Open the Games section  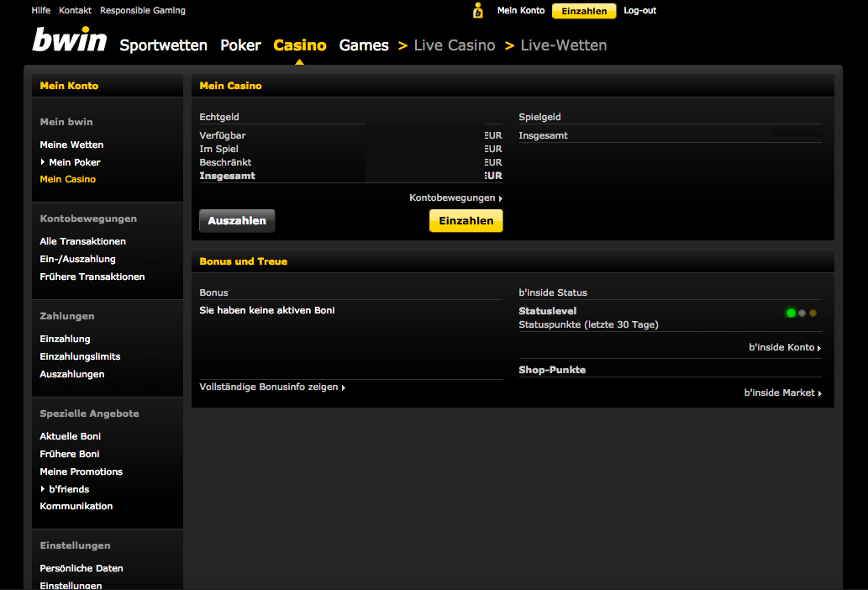pyautogui.click(x=364, y=45)
